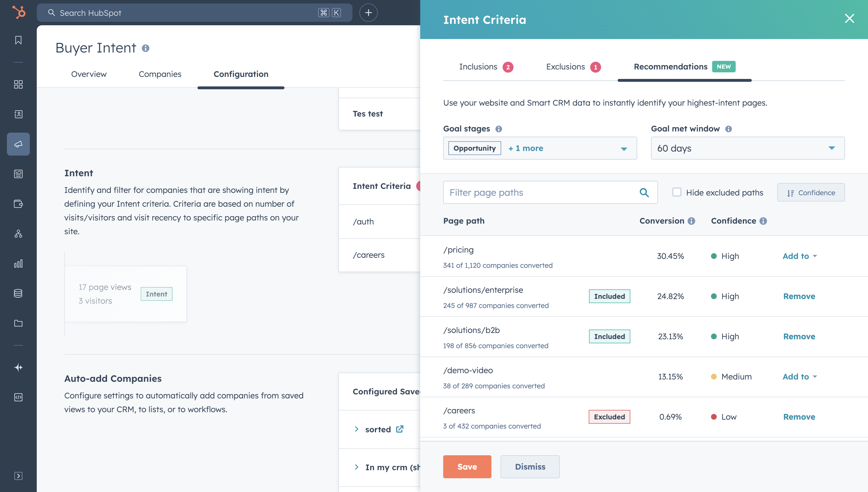Remove the /careers excluded path
The height and width of the screenshot is (492, 868).
pos(799,417)
